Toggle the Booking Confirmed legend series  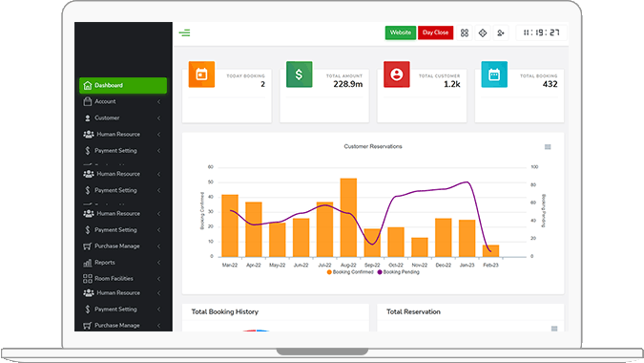point(350,272)
